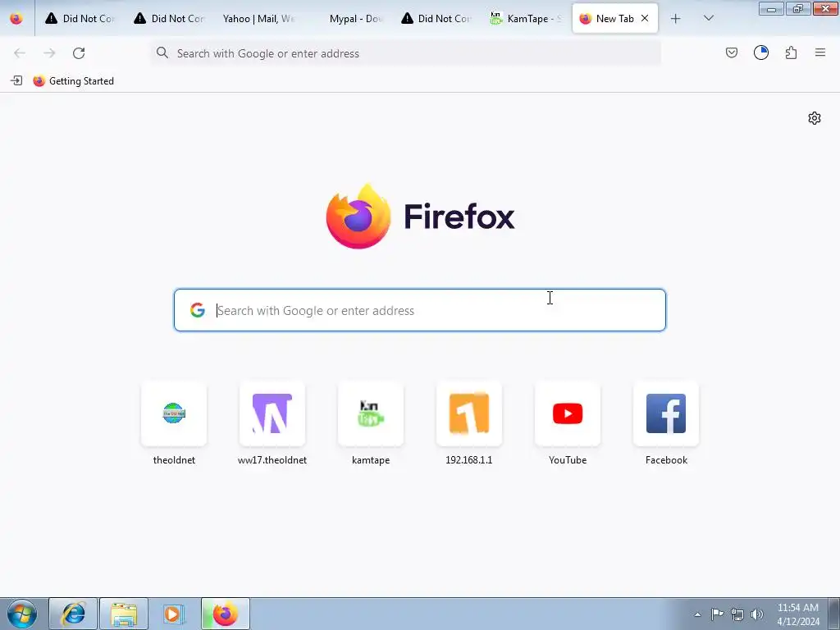Switch to the second Did Not Connect tab
This screenshot has height=630, width=840.
point(169,19)
